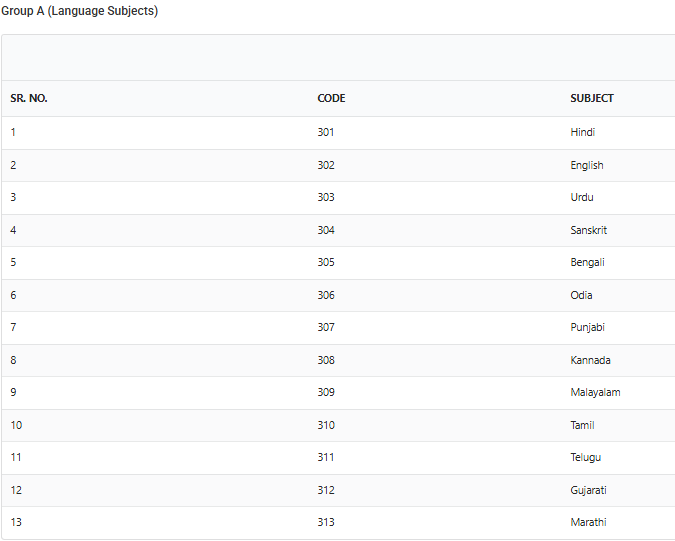Select the Telugu subject cell

585,458
